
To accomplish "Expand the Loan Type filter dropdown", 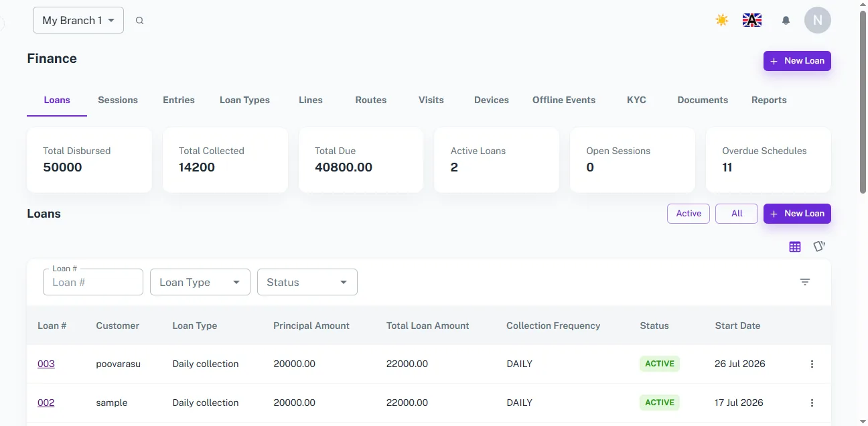I will click(200, 282).
